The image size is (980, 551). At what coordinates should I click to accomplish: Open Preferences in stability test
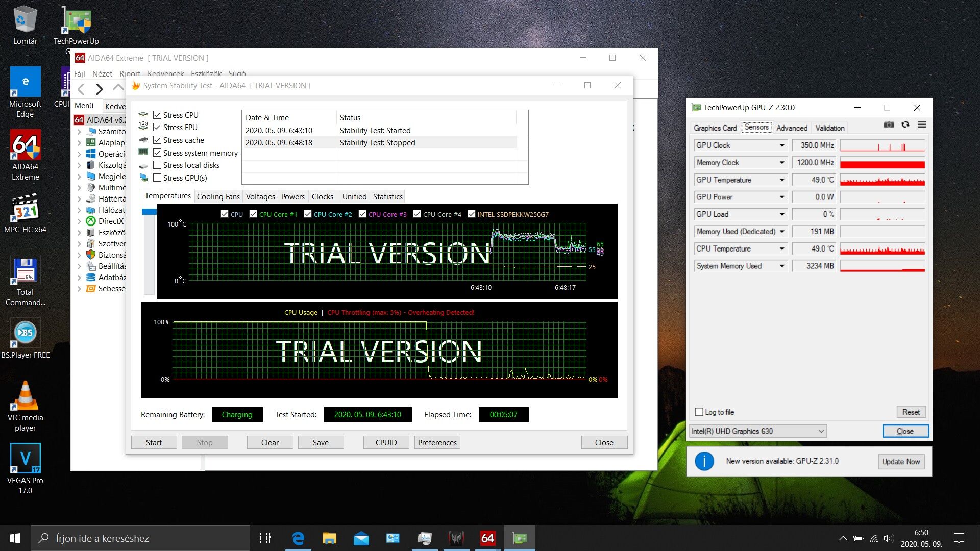coord(437,442)
